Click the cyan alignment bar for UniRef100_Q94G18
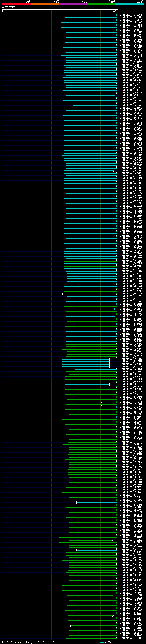146x644 pixels. [90, 95]
